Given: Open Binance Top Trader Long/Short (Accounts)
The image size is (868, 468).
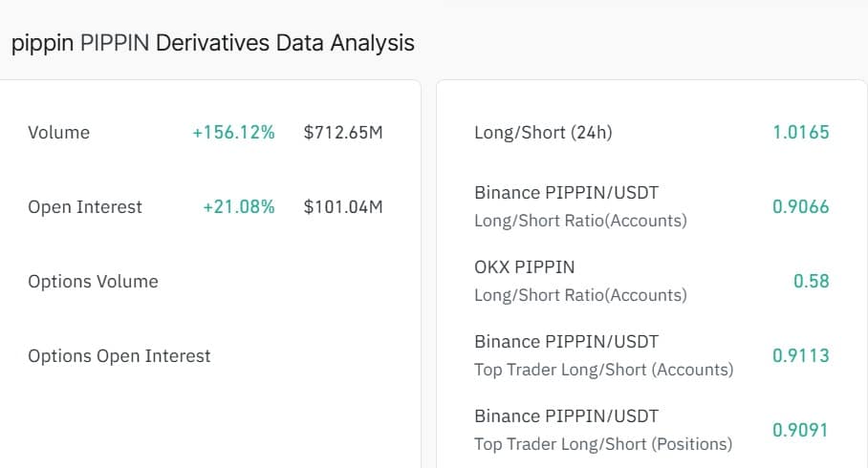Looking at the screenshot, I should click(x=603, y=355).
